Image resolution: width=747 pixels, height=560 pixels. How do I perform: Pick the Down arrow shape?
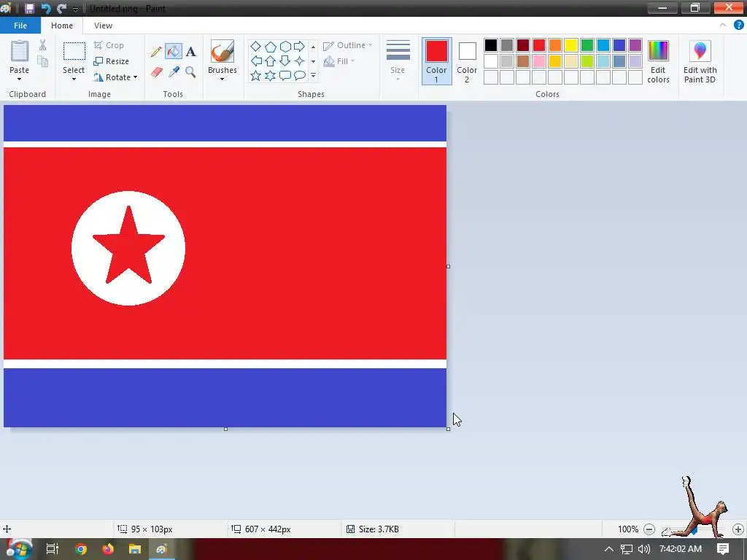[x=285, y=61]
